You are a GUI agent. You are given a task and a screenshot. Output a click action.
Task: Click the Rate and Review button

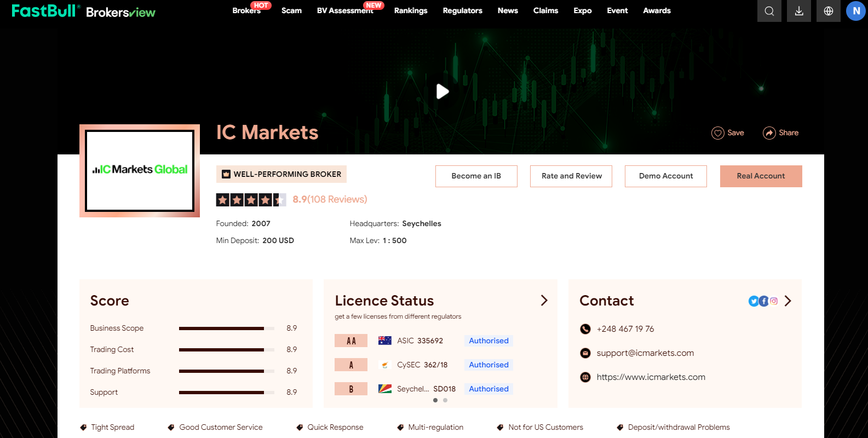(x=571, y=176)
